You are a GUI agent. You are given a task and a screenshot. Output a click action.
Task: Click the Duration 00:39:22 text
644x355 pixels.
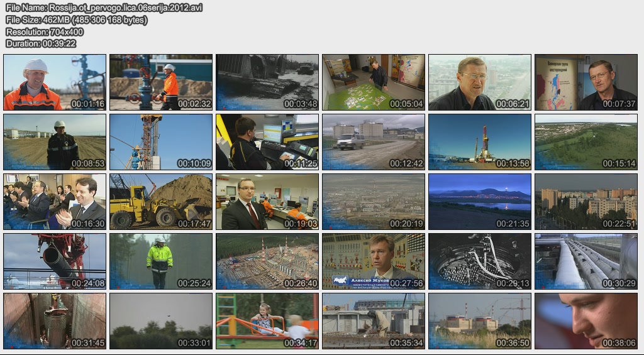pos(41,43)
